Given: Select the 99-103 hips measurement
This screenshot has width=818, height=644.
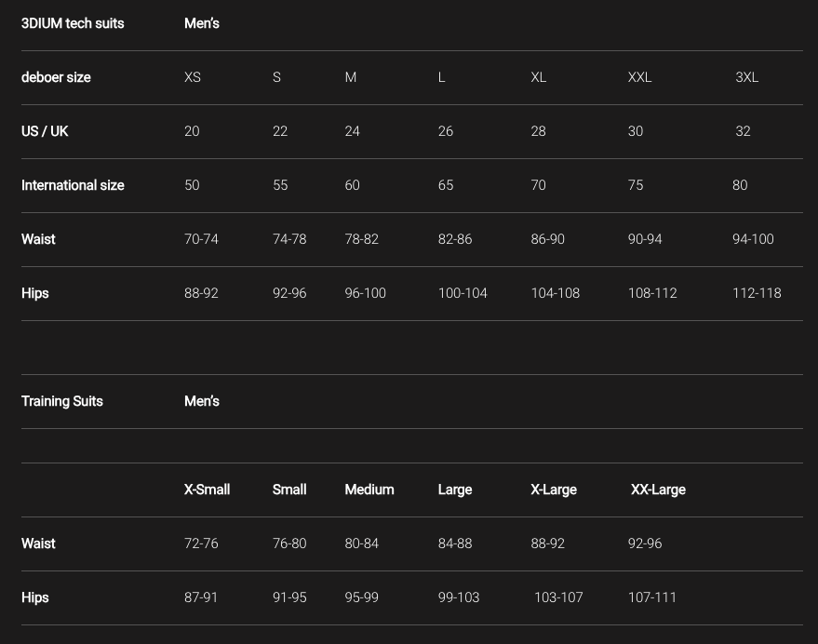Looking at the screenshot, I should pyautogui.click(x=459, y=597).
